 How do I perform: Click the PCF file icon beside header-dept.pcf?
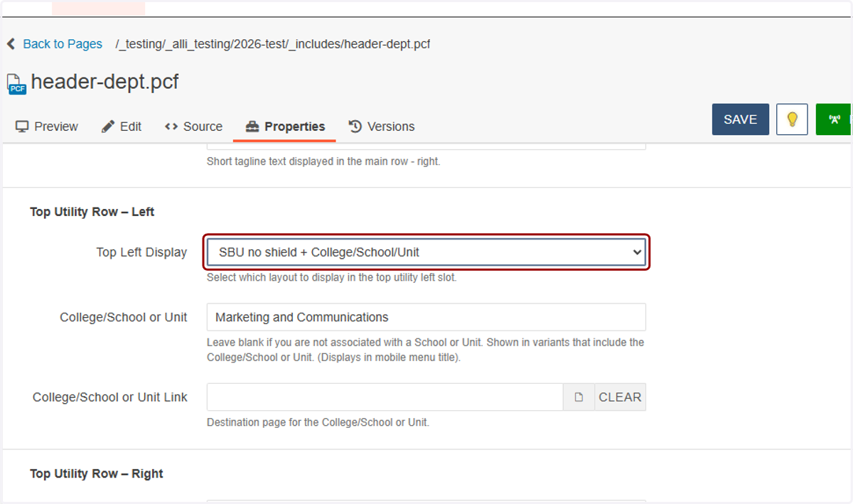click(x=16, y=84)
